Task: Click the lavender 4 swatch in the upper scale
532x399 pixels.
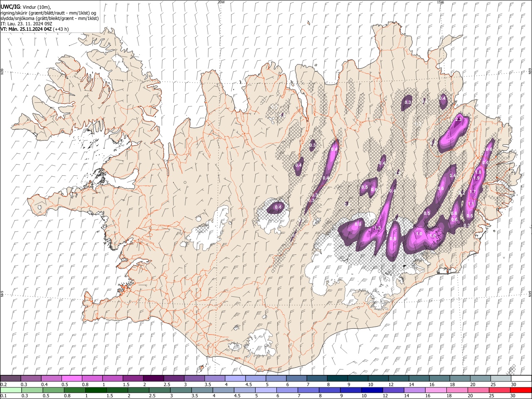Action: click(x=235, y=379)
